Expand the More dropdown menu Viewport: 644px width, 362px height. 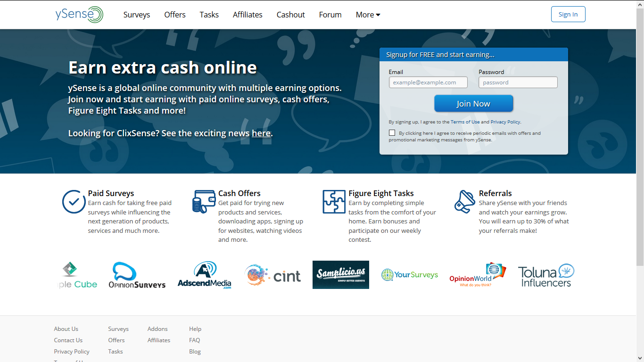tap(368, 15)
